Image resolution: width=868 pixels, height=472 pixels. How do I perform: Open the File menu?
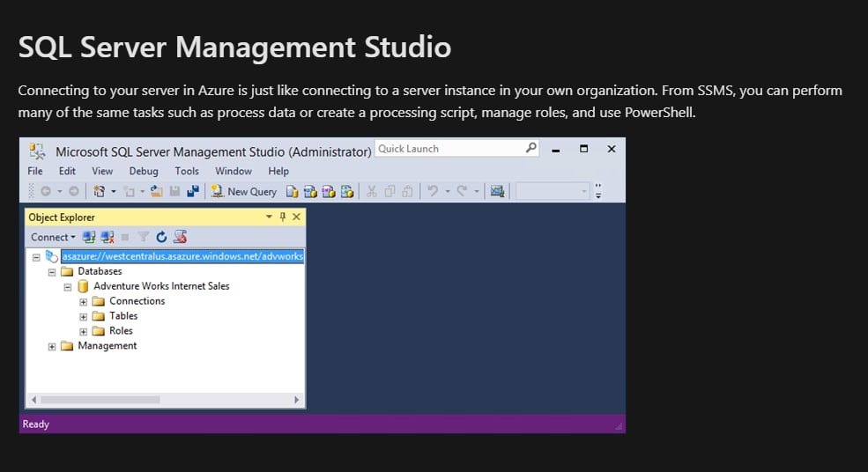pyautogui.click(x=35, y=171)
